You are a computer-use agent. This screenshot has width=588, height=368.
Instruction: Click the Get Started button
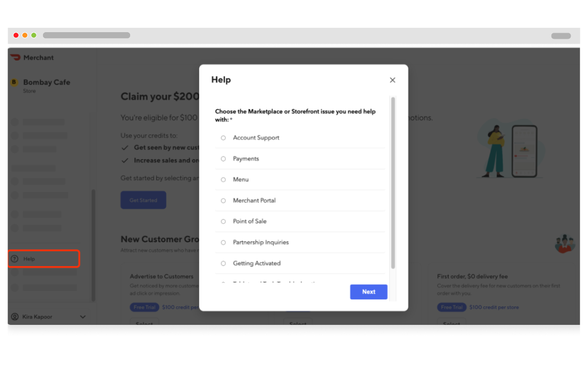pyautogui.click(x=143, y=200)
